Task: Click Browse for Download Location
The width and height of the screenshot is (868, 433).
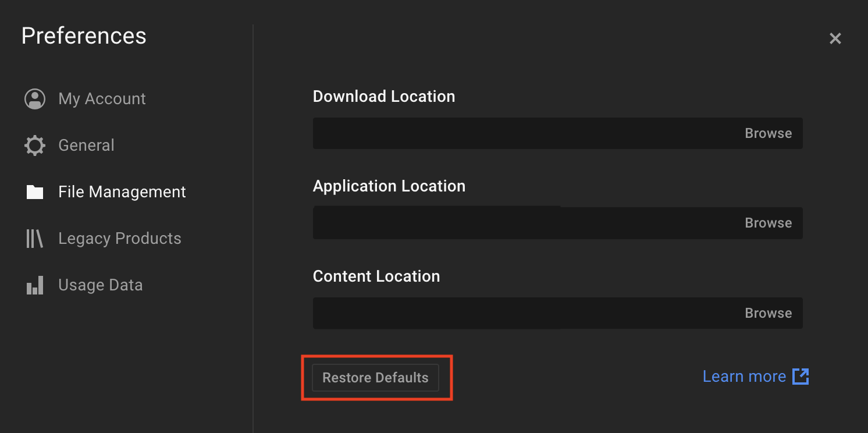Action: pos(768,133)
